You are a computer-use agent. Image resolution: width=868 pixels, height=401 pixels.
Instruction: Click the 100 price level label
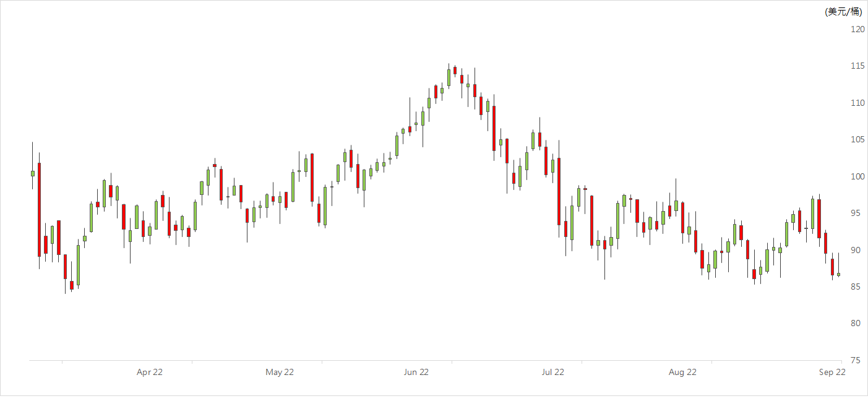857,176
